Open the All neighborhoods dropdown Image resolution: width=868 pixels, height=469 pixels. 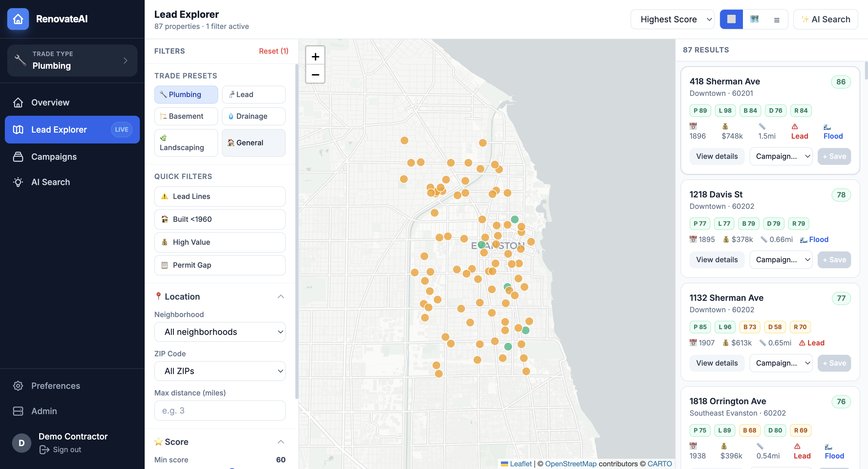[x=220, y=332]
